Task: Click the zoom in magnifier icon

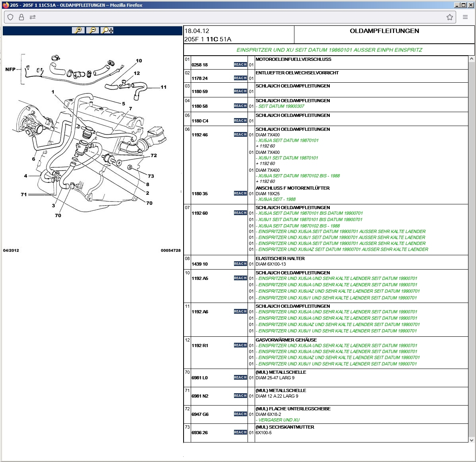Action: point(78,30)
